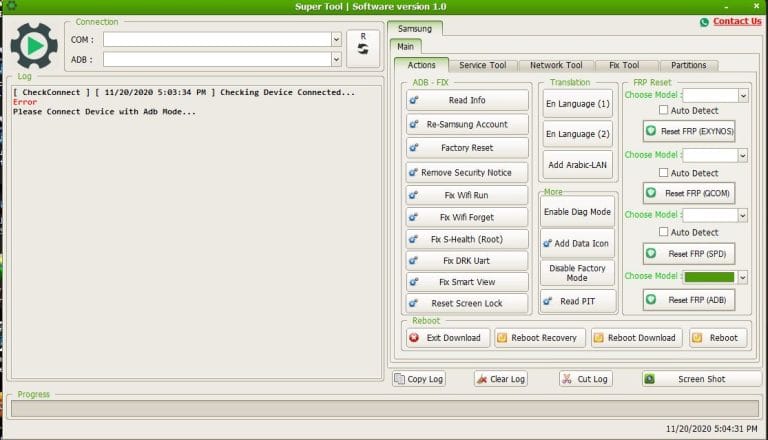Screen dimensions: 768x440
Task: Click the Disable Factory Mode button
Action: [x=577, y=273]
